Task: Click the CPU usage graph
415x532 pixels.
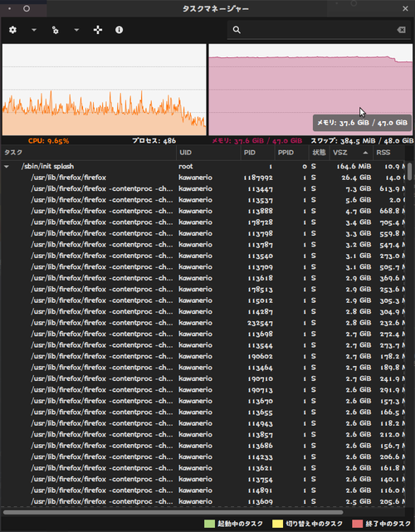Action: click(105, 90)
